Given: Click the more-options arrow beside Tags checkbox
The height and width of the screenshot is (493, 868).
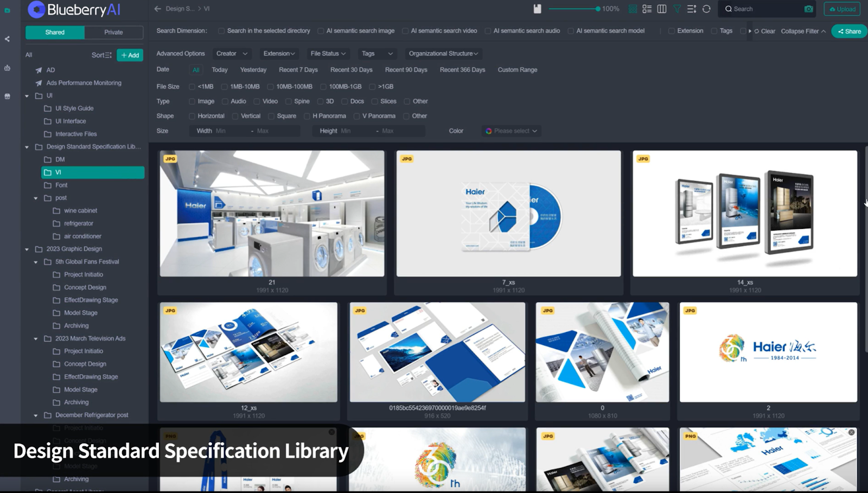Looking at the screenshot, I should pyautogui.click(x=750, y=31).
